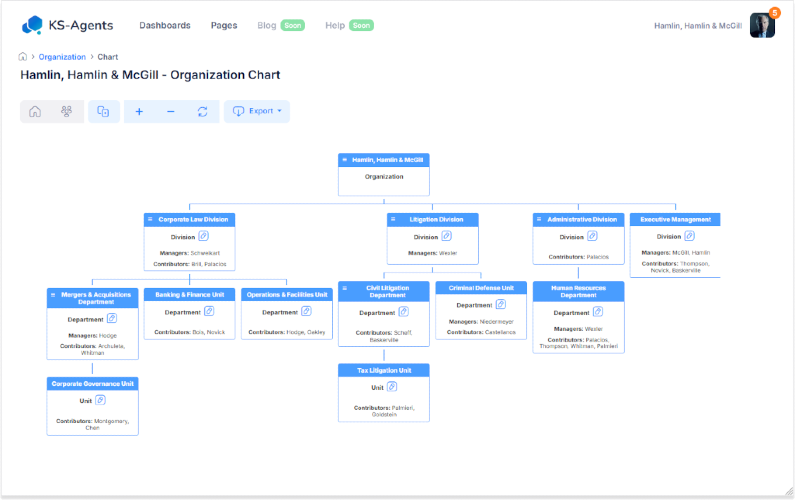The image size is (795, 500).
Task: Collapse the Mergers & Acquisitions Department branch
Action: [53, 295]
